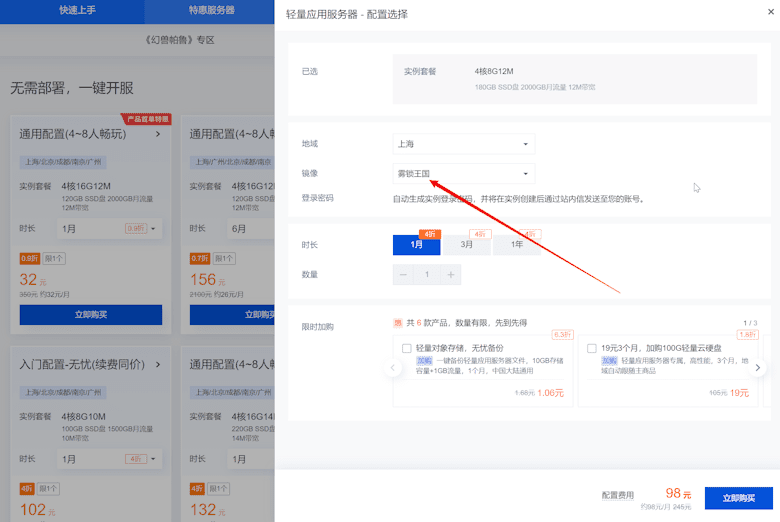This screenshot has height=522, width=780.
Task: Increase quantity with the plus button
Action: 451,274
